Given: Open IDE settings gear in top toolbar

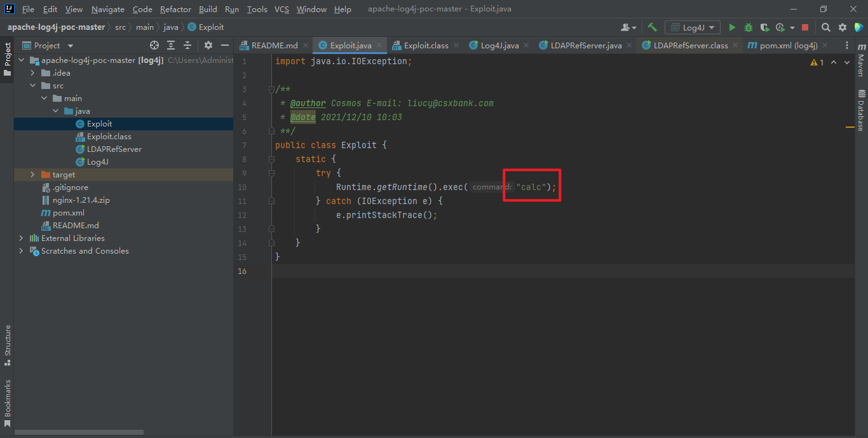Looking at the screenshot, I should [x=843, y=27].
